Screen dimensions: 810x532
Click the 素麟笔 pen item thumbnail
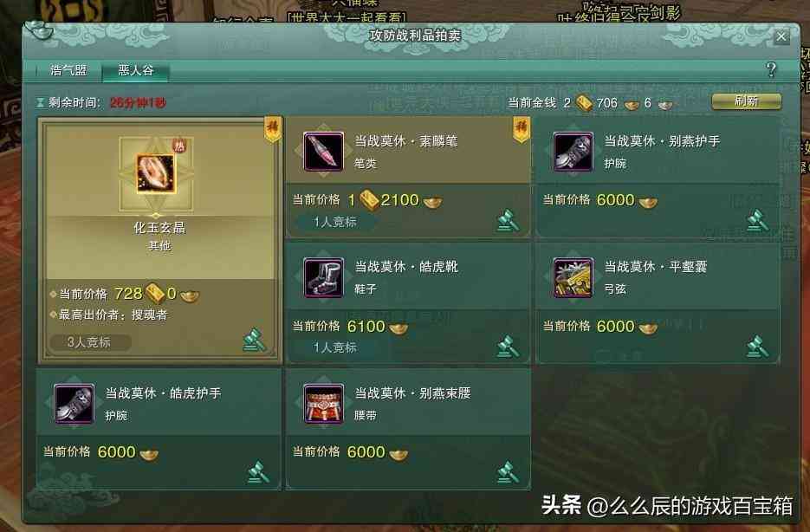[x=323, y=152]
